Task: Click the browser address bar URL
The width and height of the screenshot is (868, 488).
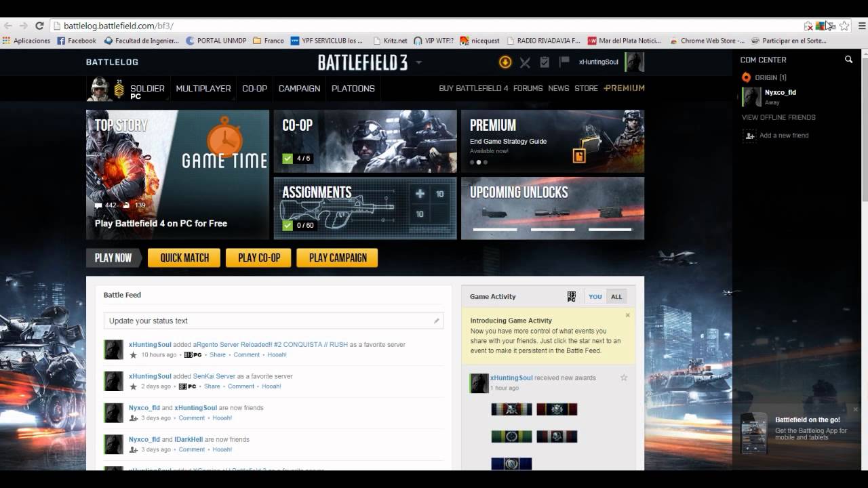Action: (119, 26)
